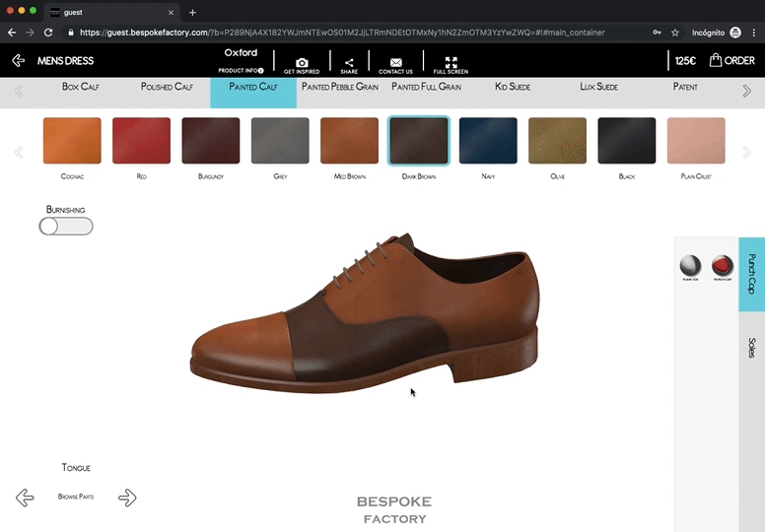This screenshot has height=532, width=765.
Task: Browse to the previous shoe part
Action: click(25, 498)
